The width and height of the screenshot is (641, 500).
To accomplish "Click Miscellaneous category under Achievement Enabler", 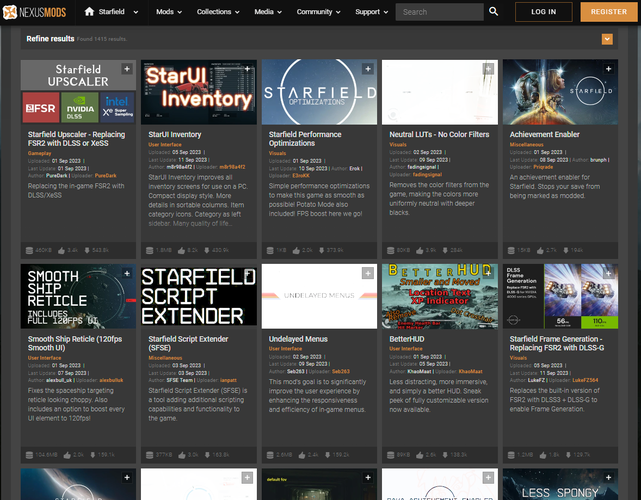I will (x=527, y=144).
